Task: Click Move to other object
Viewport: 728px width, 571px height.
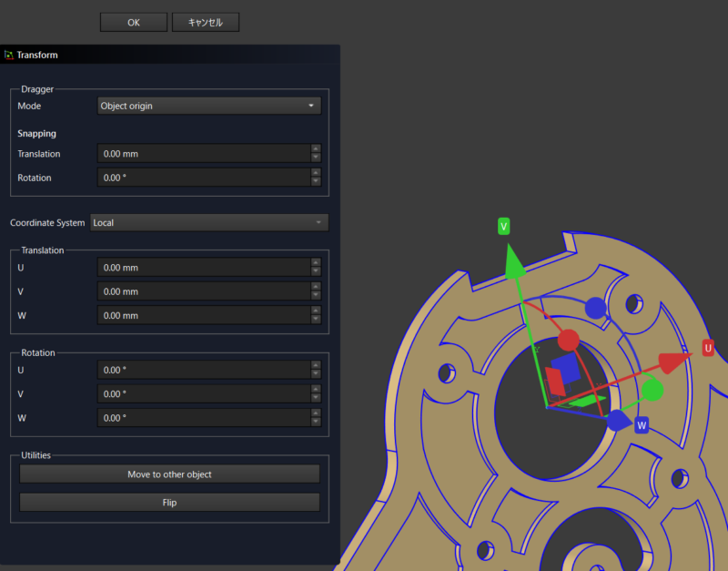Action: 169,474
